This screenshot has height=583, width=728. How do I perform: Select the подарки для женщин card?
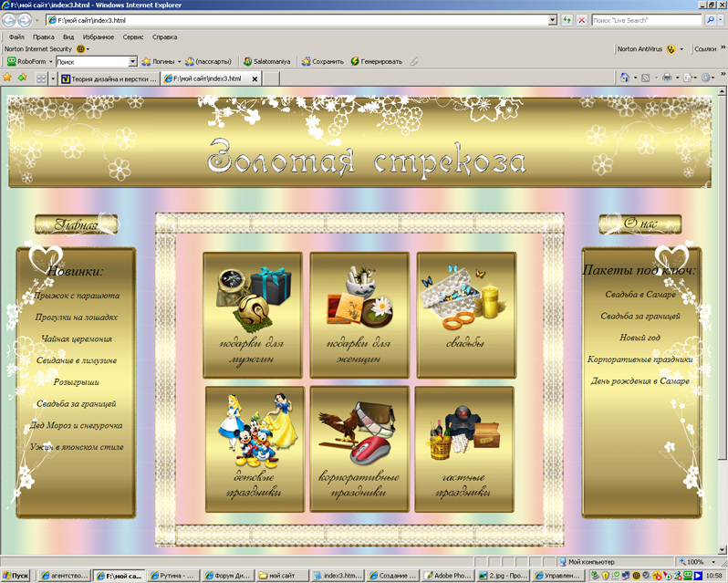(359, 315)
